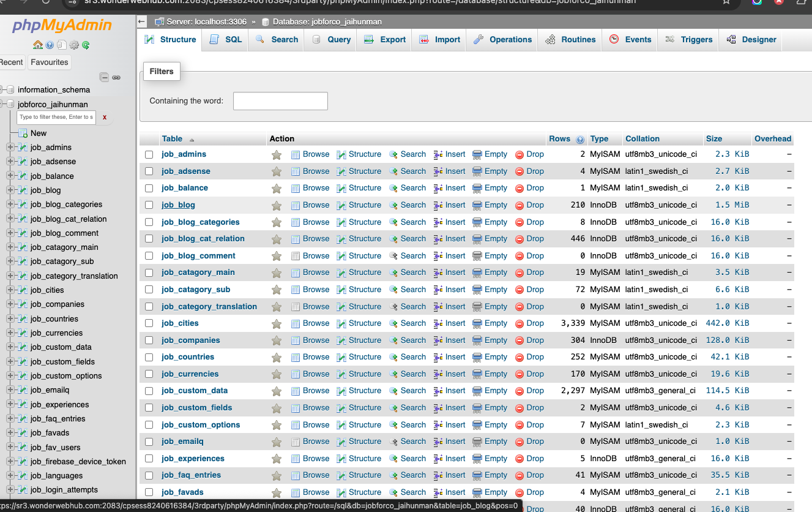Viewport: 812px width, 512px height.
Task: Open the navigation panel settings gear
Action: tap(74, 45)
